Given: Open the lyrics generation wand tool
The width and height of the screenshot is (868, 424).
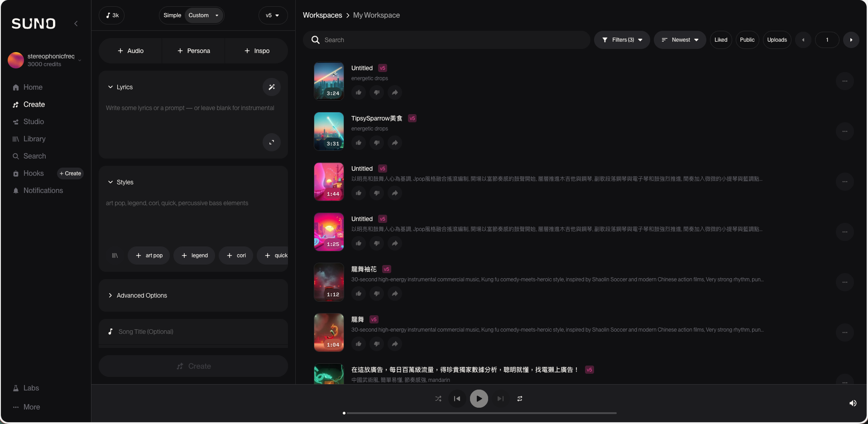Looking at the screenshot, I should click(271, 87).
